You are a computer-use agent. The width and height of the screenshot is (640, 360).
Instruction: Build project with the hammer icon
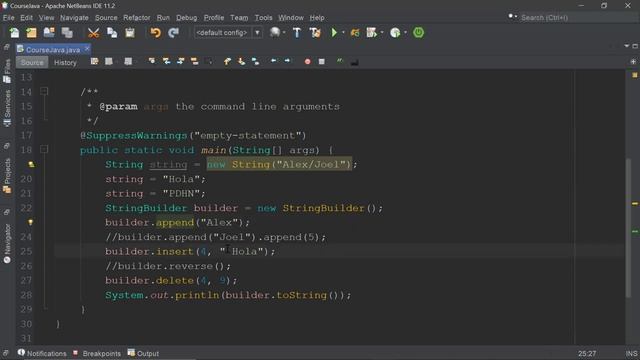[x=297, y=33]
